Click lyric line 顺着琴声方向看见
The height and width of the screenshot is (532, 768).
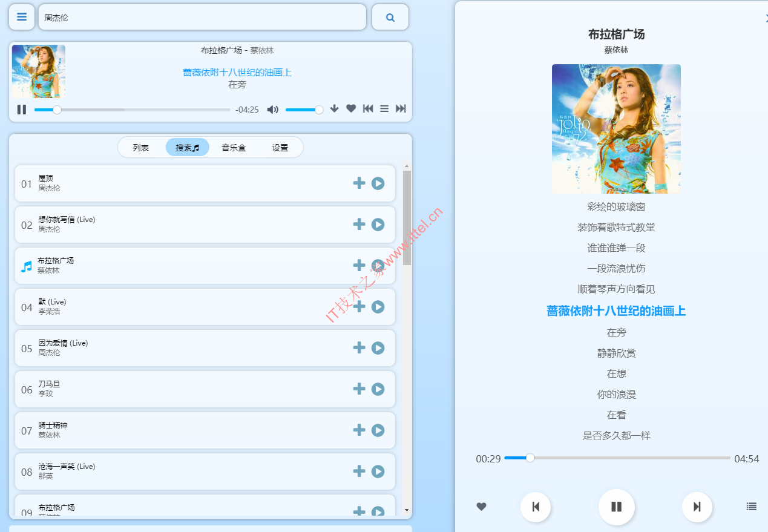click(x=616, y=289)
